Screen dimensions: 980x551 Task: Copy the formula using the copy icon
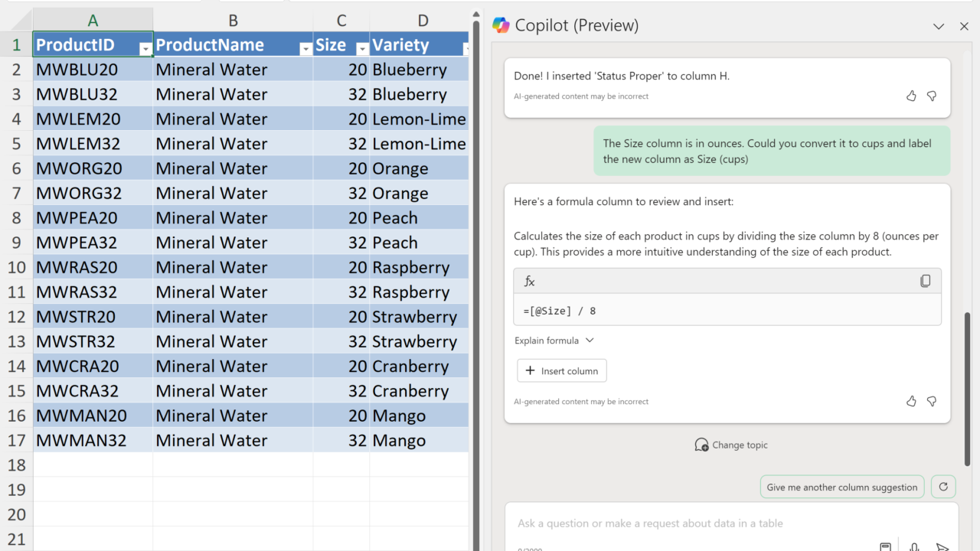coord(925,281)
